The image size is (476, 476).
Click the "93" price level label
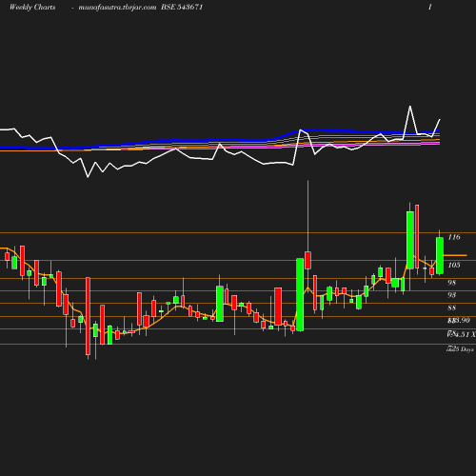coord(451,295)
